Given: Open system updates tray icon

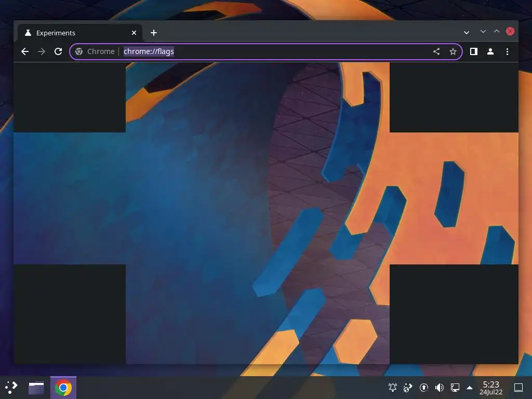Looking at the screenshot, I should coord(424,388).
